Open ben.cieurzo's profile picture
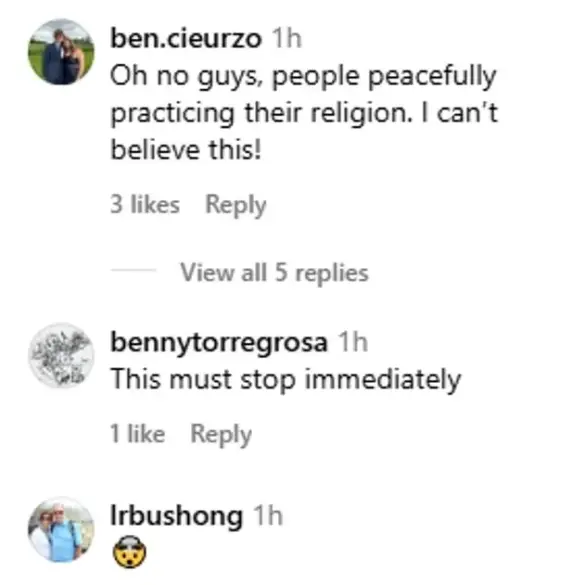Viewport: 585px width, 585px height. click(x=61, y=52)
